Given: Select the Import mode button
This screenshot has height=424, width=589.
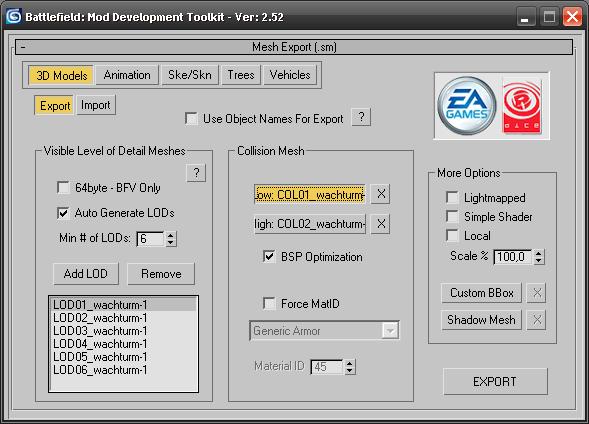Looking at the screenshot, I should click(96, 105).
